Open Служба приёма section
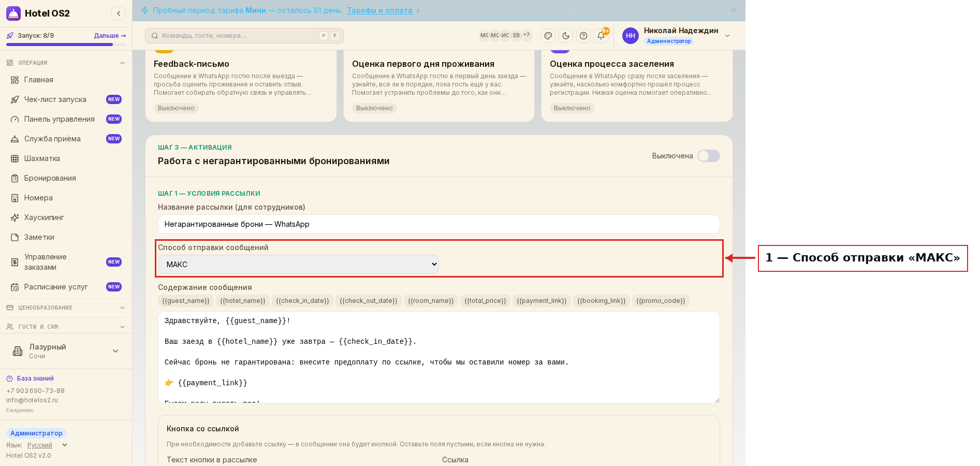This screenshot has height=466, width=980. [66, 139]
